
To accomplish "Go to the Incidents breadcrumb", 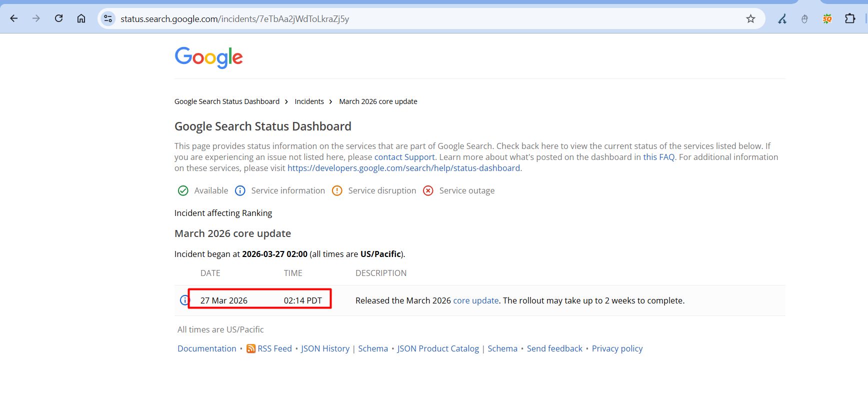I will click(x=309, y=101).
